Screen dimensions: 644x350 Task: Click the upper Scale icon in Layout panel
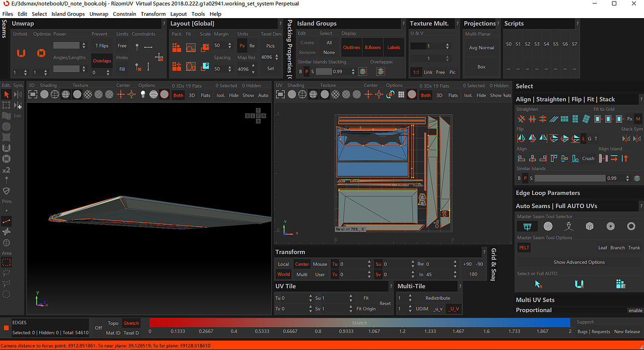(205, 48)
